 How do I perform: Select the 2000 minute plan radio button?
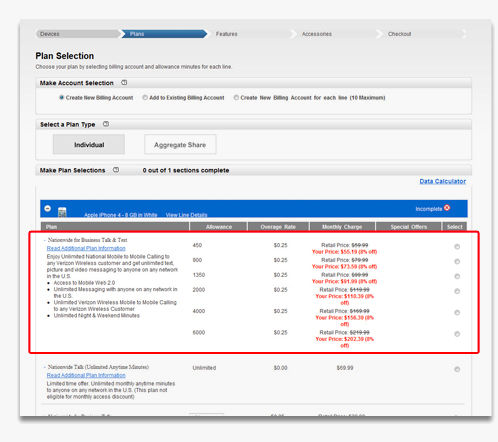[x=457, y=291]
